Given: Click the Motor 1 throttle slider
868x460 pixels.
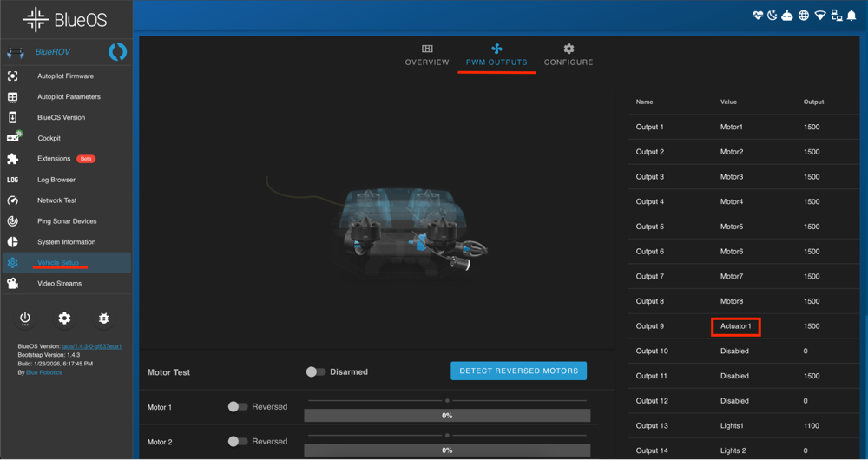Looking at the screenshot, I should [x=447, y=401].
